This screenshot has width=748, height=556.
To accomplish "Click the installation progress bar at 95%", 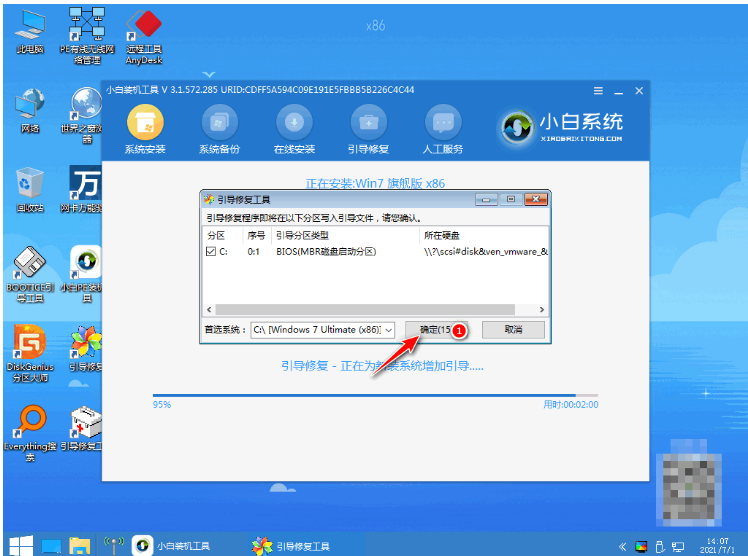I will (x=375, y=394).
